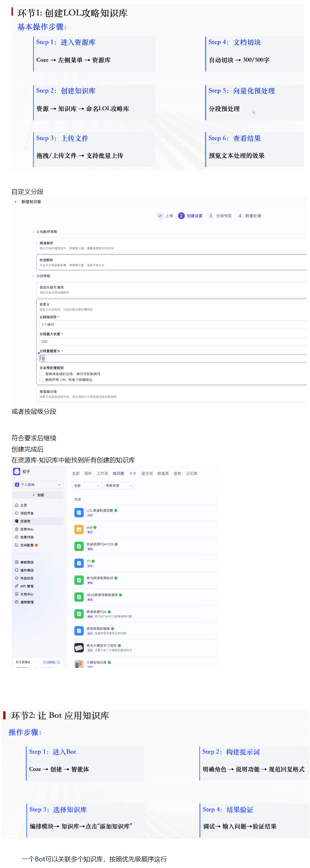This screenshot has height=868, width=310.
Task: Switch to the 知识库 resource tab
Action: click(x=118, y=473)
